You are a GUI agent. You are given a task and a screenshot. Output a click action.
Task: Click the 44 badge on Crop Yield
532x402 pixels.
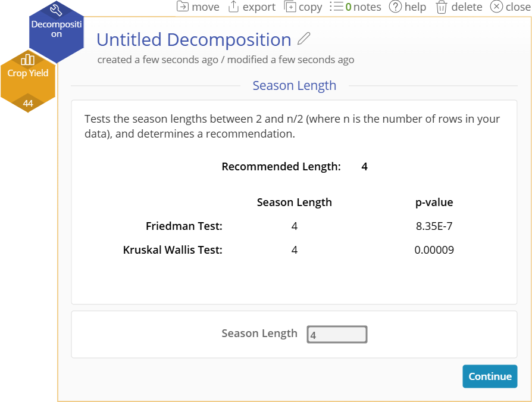coord(28,103)
